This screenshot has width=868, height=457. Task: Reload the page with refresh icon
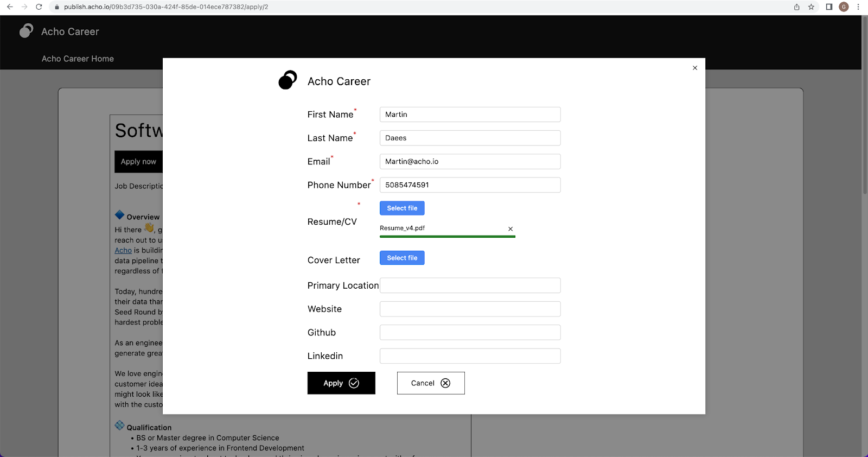39,7
